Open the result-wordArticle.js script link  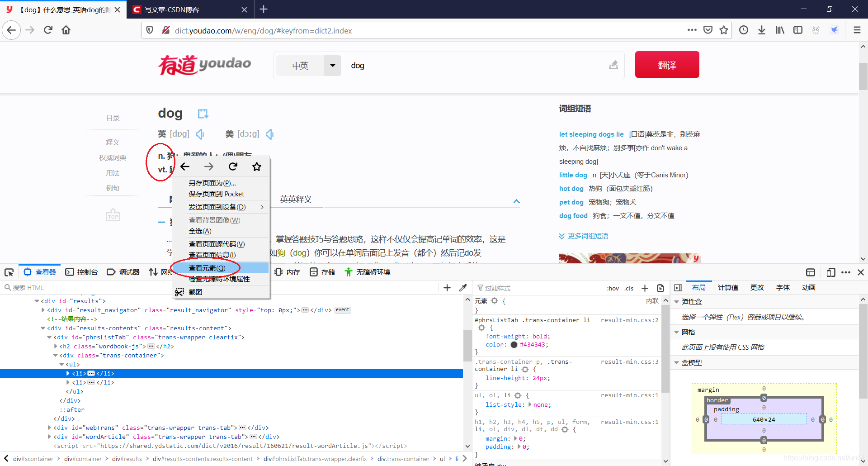click(x=234, y=446)
